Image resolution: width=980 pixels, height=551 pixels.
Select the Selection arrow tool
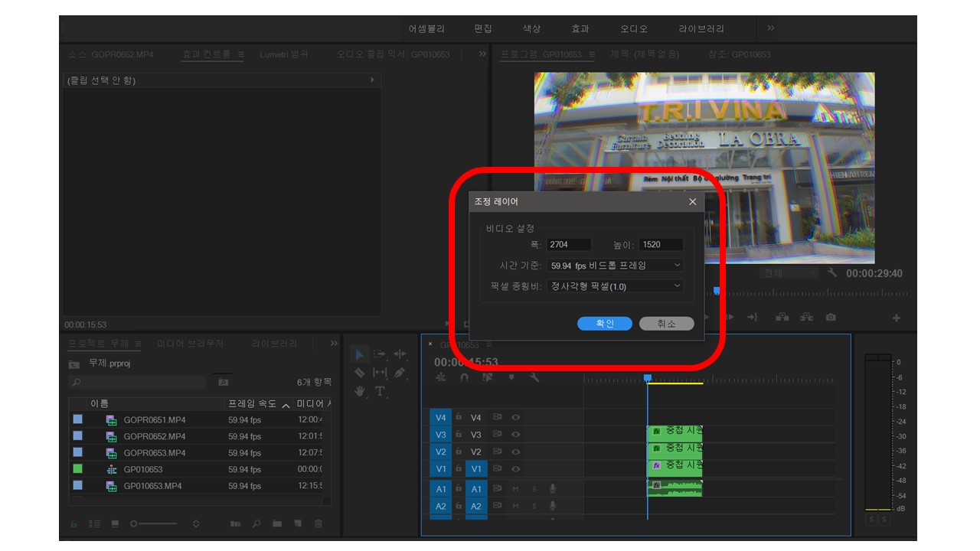click(360, 354)
